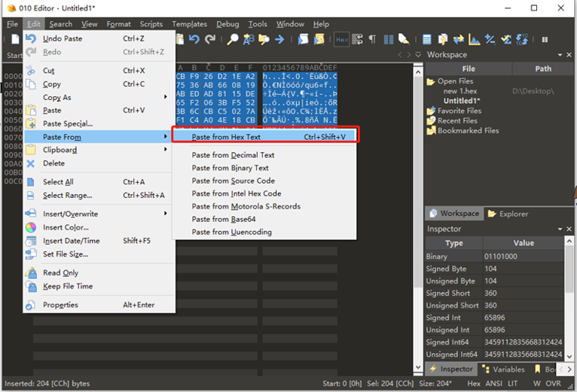577x392 pixels.
Task: Click the Hex Operations plus-minus icon
Action: point(490,39)
